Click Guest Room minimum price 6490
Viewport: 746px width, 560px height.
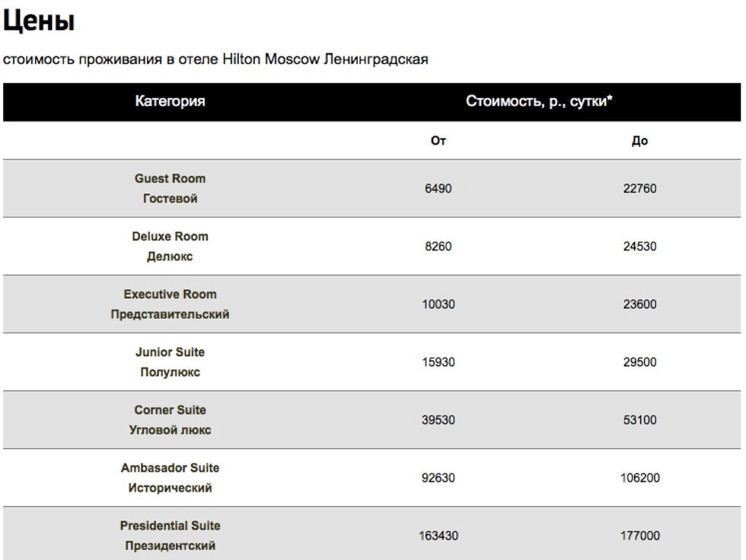(438, 189)
